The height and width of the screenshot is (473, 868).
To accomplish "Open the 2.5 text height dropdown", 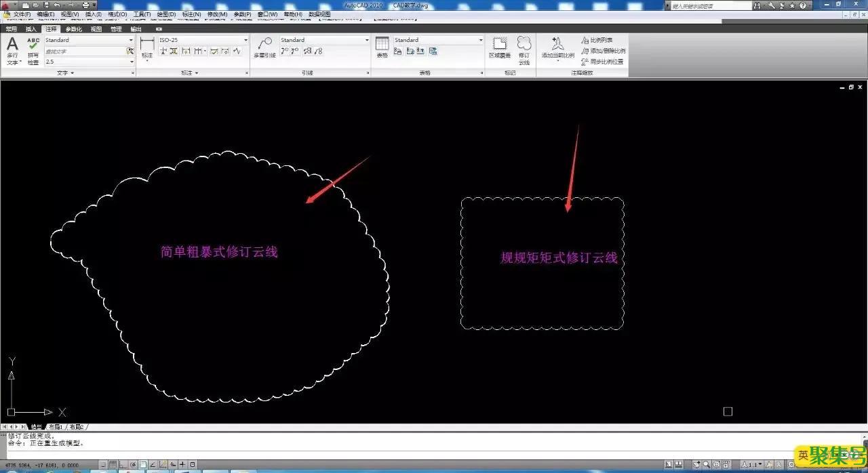I will (x=132, y=62).
